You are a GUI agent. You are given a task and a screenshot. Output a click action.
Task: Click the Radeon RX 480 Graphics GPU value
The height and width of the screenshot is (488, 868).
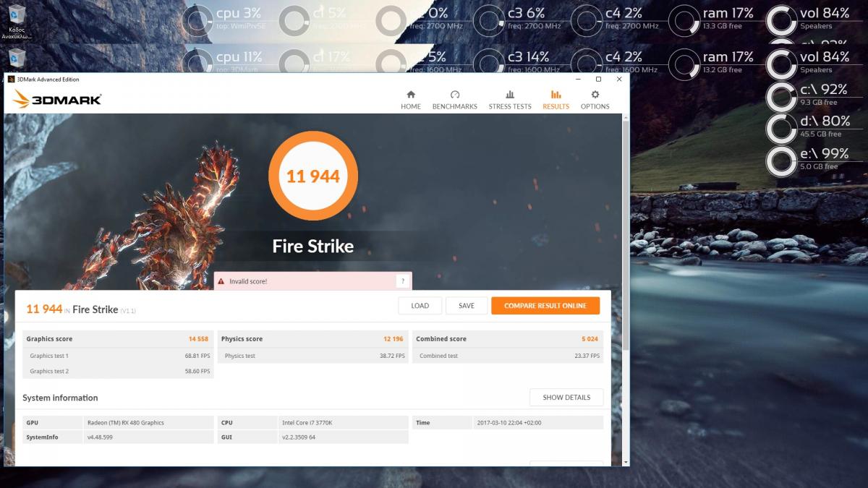tap(126, 423)
